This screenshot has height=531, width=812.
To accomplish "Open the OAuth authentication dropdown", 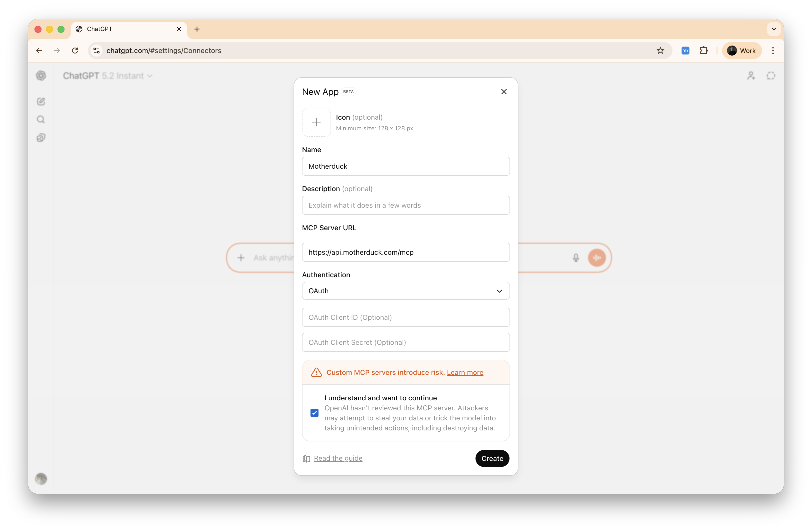I will coord(405,291).
